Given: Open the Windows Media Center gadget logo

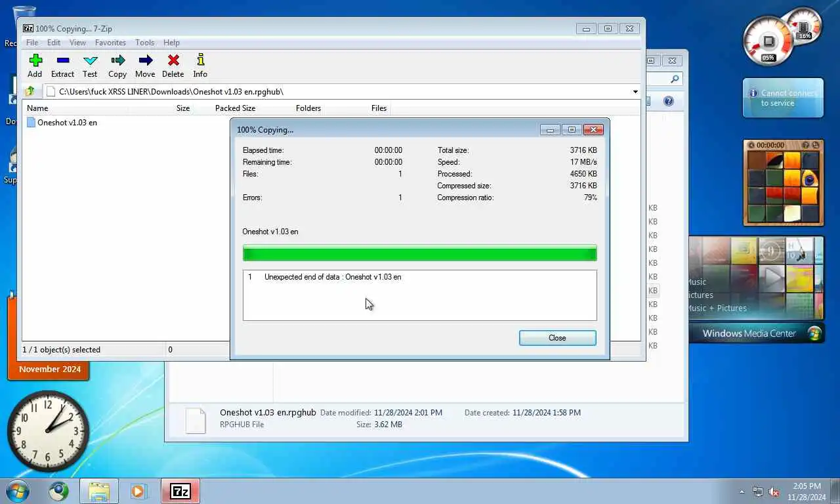Looking at the screenshot, I should (x=814, y=333).
